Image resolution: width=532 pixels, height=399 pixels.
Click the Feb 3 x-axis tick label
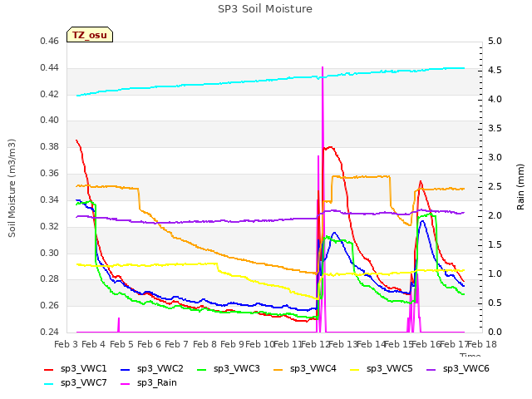coord(66,345)
